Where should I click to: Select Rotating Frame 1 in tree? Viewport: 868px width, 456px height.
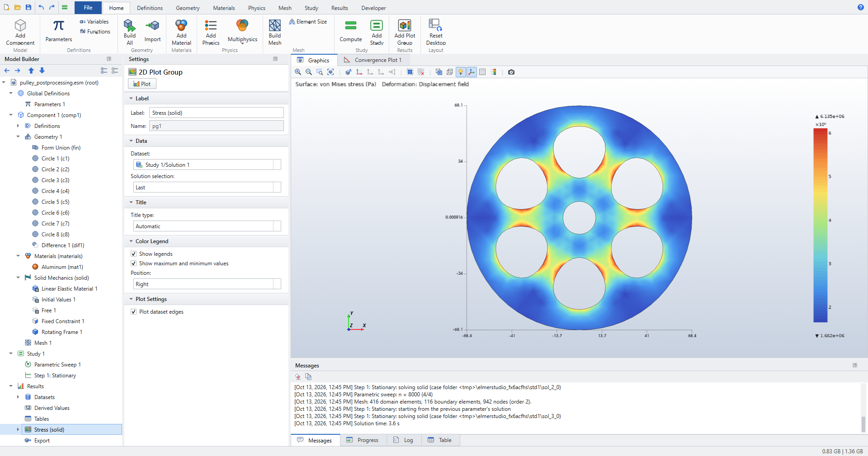(x=62, y=332)
